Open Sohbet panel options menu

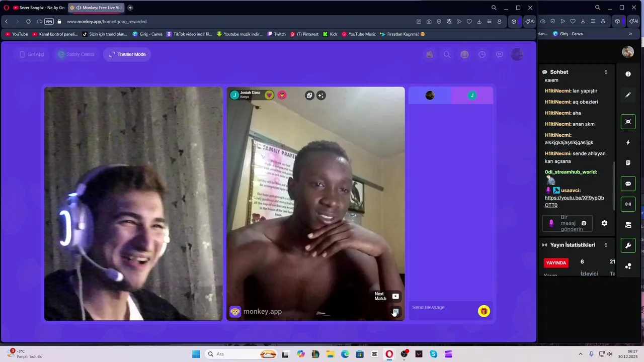pos(606,72)
